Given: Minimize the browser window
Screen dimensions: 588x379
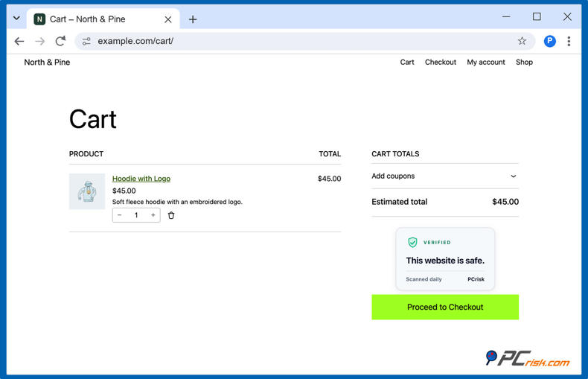Looking at the screenshot, I should tap(506, 17).
